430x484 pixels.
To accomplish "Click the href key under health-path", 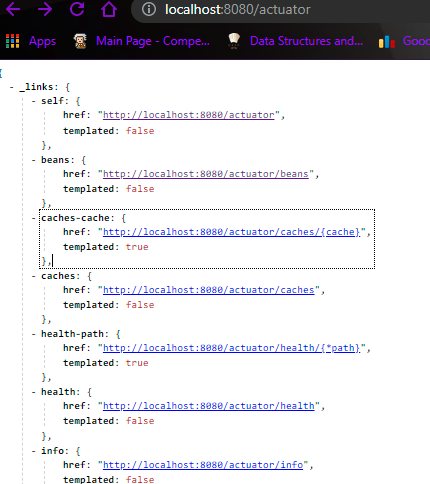I will 74,348.
